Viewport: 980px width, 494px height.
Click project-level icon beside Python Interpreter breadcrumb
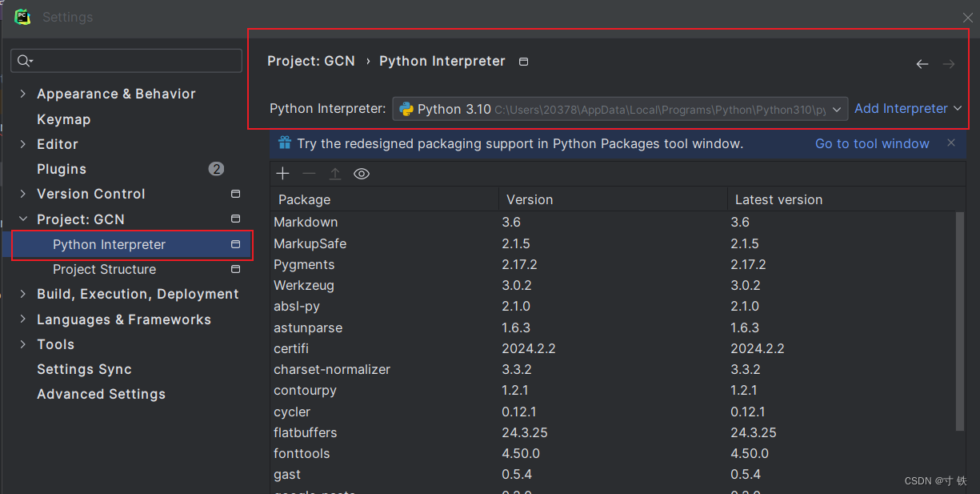click(x=523, y=62)
